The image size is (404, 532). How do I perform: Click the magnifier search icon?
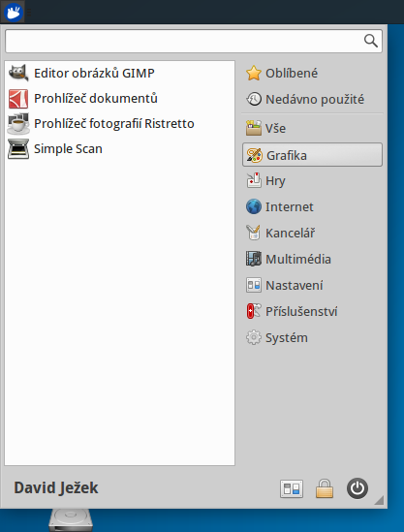370,41
